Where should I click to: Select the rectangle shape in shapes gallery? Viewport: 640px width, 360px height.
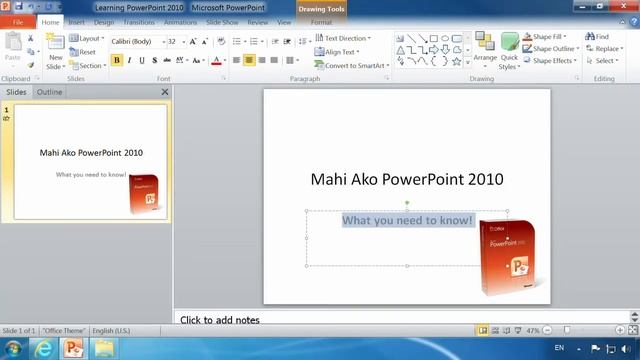pyautogui.click(x=433, y=39)
